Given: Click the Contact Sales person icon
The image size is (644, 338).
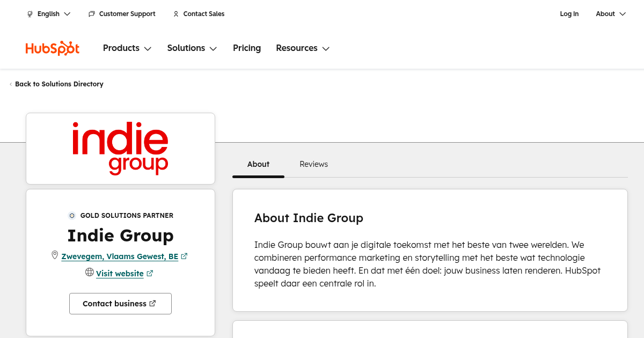Looking at the screenshot, I should 176,14.
